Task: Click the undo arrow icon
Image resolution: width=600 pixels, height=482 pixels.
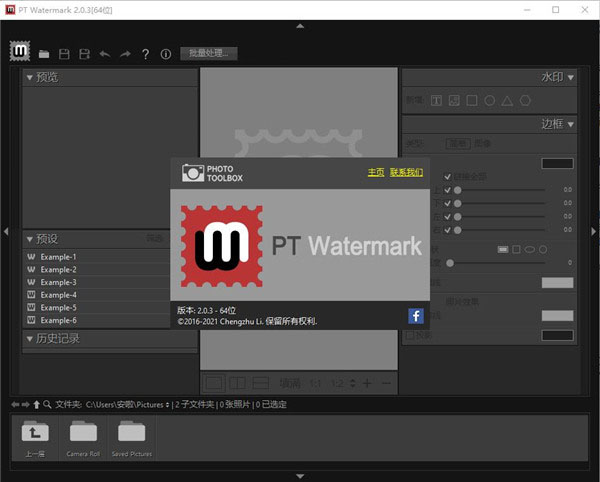Action: [105, 53]
